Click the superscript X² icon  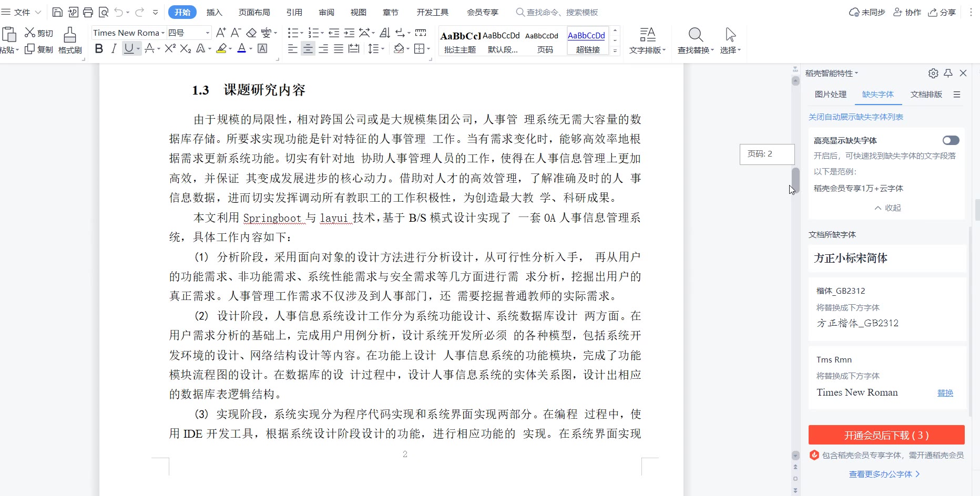tap(169, 49)
